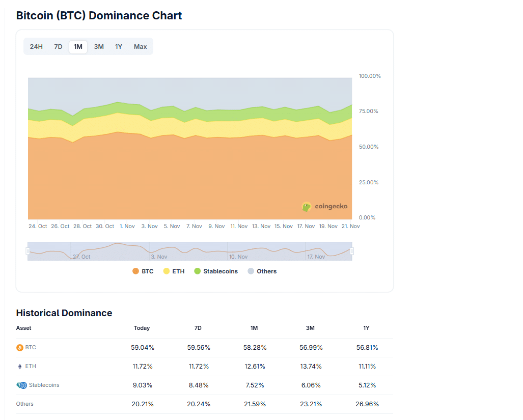523x420 pixels.
Task: Select the 1Y time range button
Action: click(x=119, y=46)
